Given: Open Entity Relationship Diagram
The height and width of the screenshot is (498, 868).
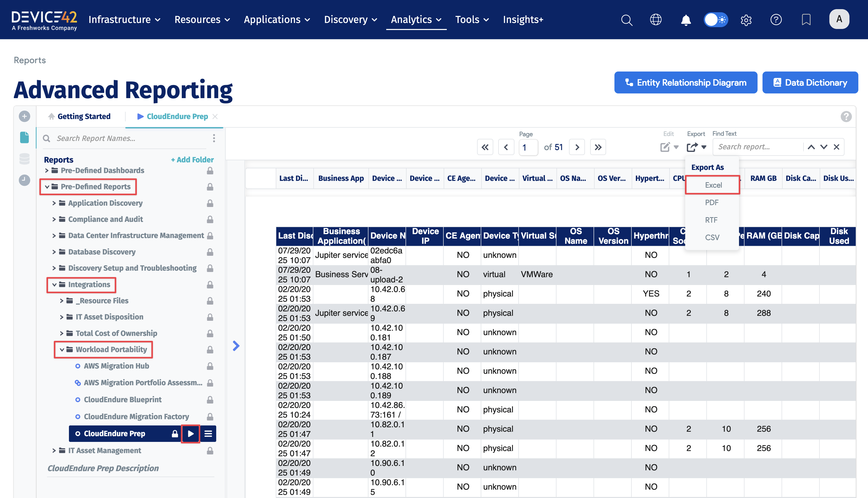Looking at the screenshot, I should click(x=686, y=82).
